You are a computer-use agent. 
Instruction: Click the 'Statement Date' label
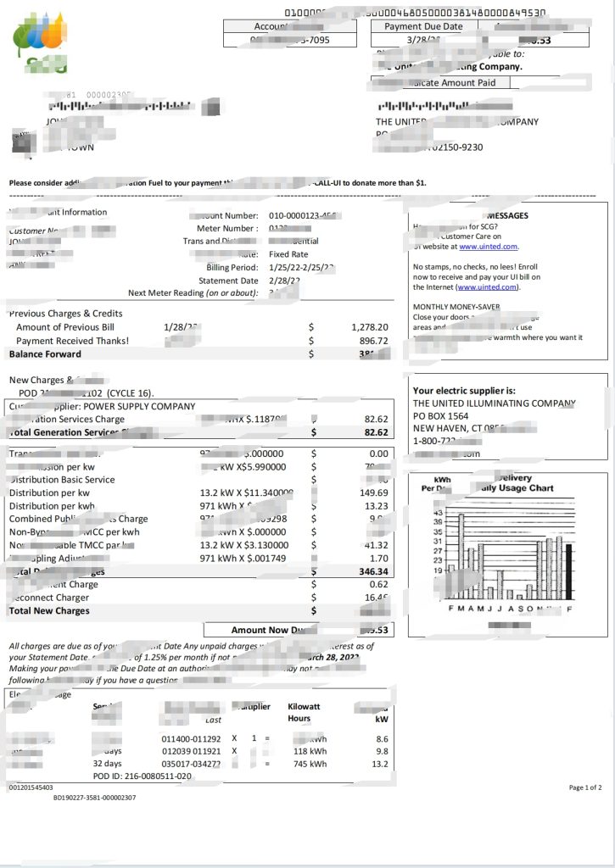point(228,281)
